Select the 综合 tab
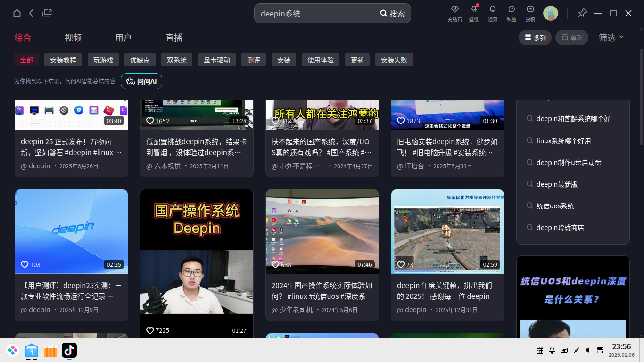644x362 pixels. pyautogui.click(x=23, y=38)
